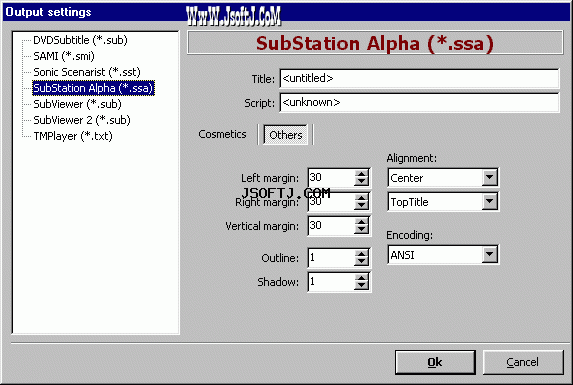Select SAMI (*.smi) format
573x385 pixels.
pyautogui.click(x=64, y=56)
